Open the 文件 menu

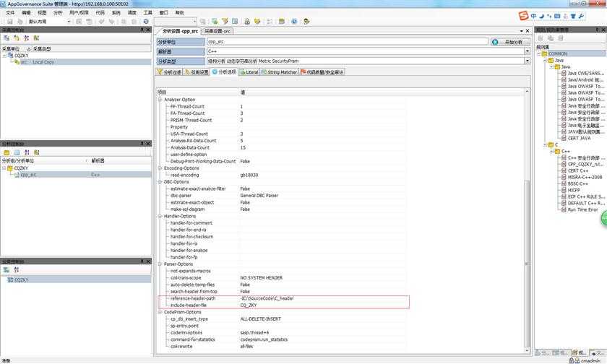(10, 13)
